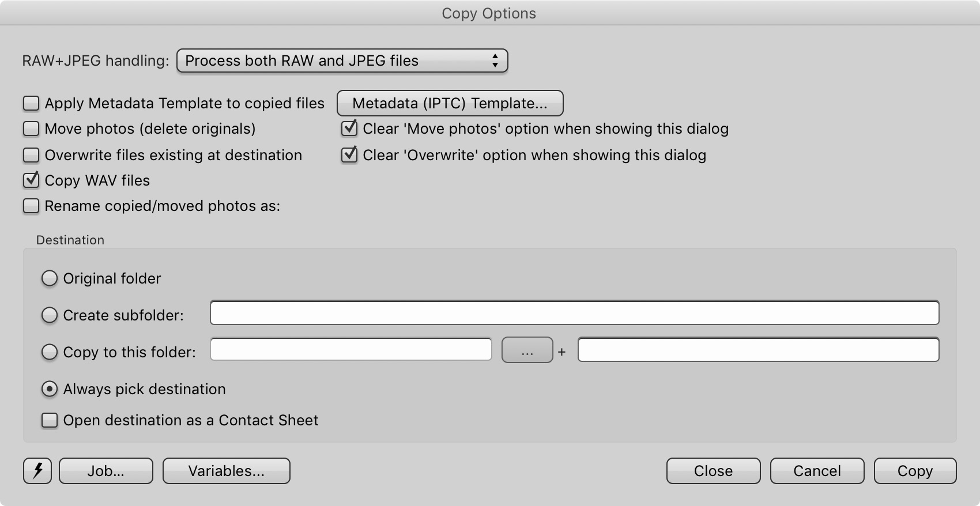Focus the subfolder field after the plus sign

[x=759, y=349]
